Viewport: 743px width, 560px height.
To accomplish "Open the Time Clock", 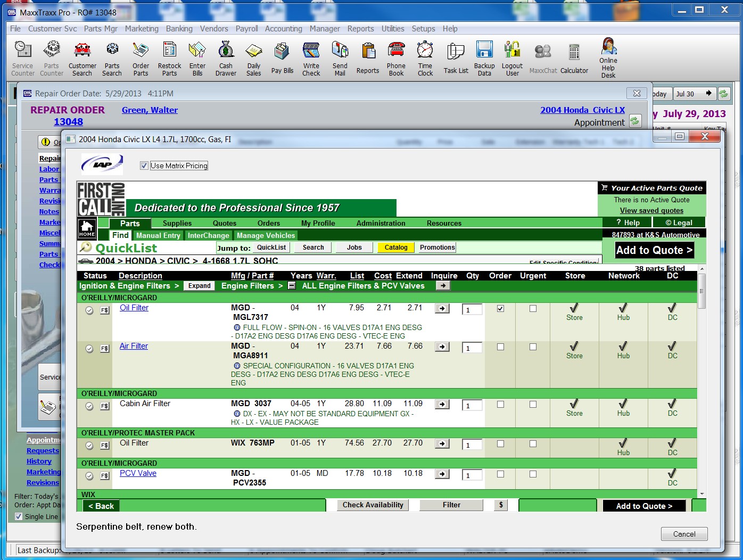I will [425, 59].
